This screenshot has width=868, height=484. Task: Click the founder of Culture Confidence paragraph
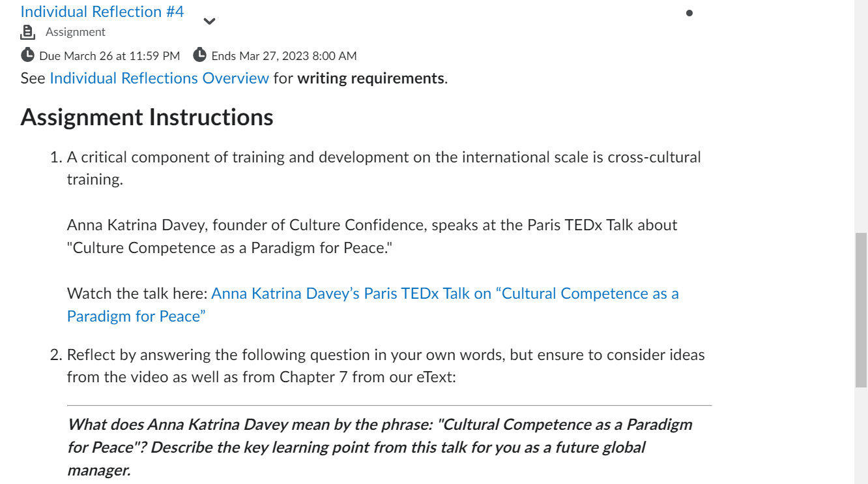[x=372, y=225]
